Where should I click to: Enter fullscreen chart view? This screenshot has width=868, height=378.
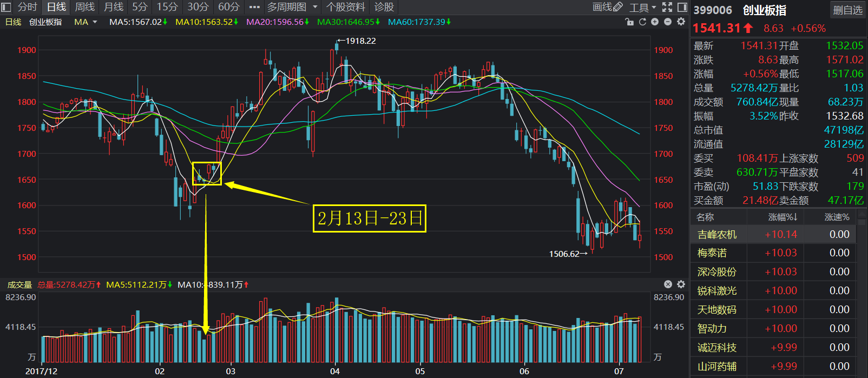click(667, 7)
